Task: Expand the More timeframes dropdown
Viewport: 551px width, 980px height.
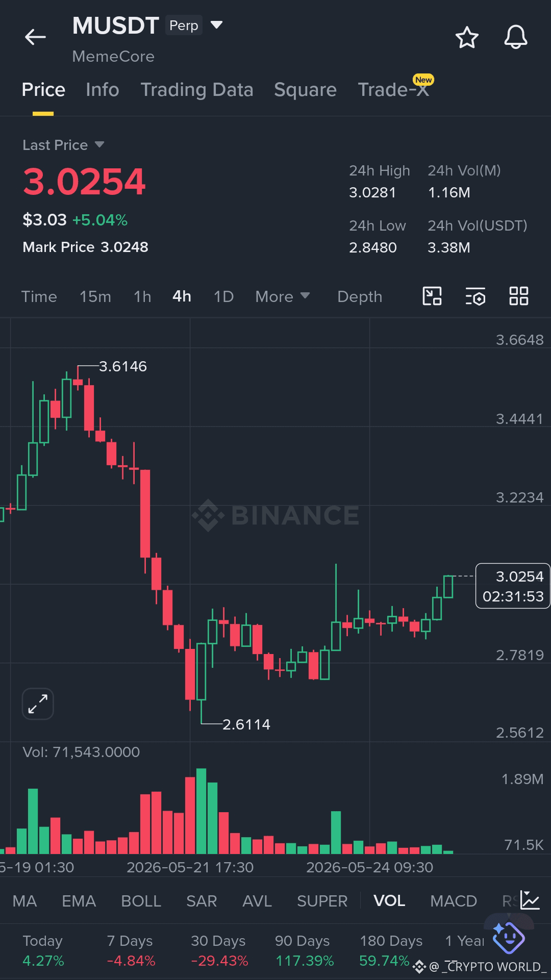Action: click(283, 296)
